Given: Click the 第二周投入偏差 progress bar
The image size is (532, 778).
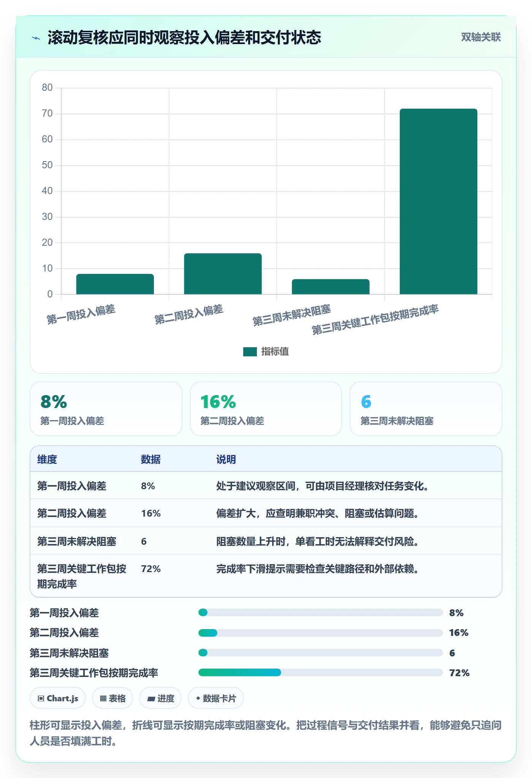Looking at the screenshot, I should [320, 633].
